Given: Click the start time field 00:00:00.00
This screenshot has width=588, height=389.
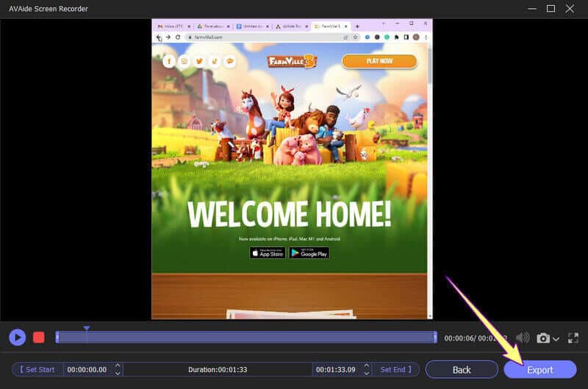Looking at the screenshot, I should [x=87, y=369].
